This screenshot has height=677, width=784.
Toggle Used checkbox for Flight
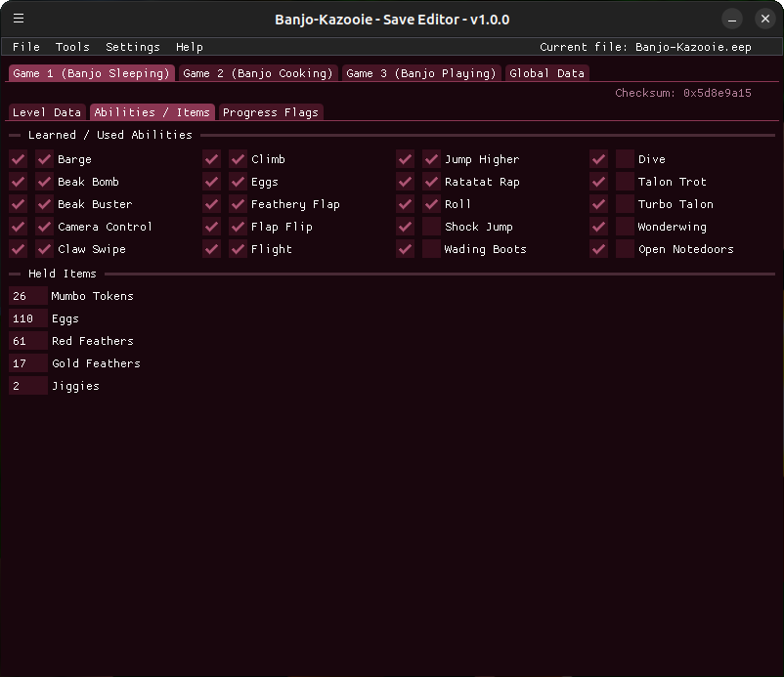[238, 249]
